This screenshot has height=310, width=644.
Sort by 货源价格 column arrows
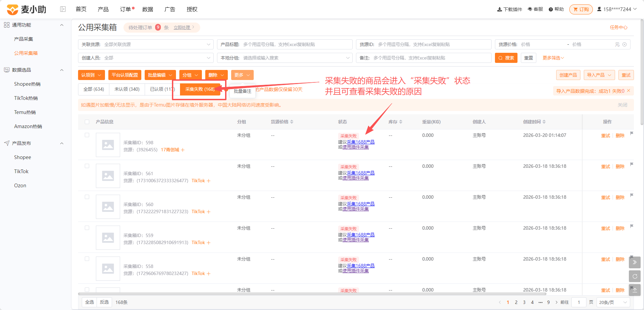coord(292,122)
